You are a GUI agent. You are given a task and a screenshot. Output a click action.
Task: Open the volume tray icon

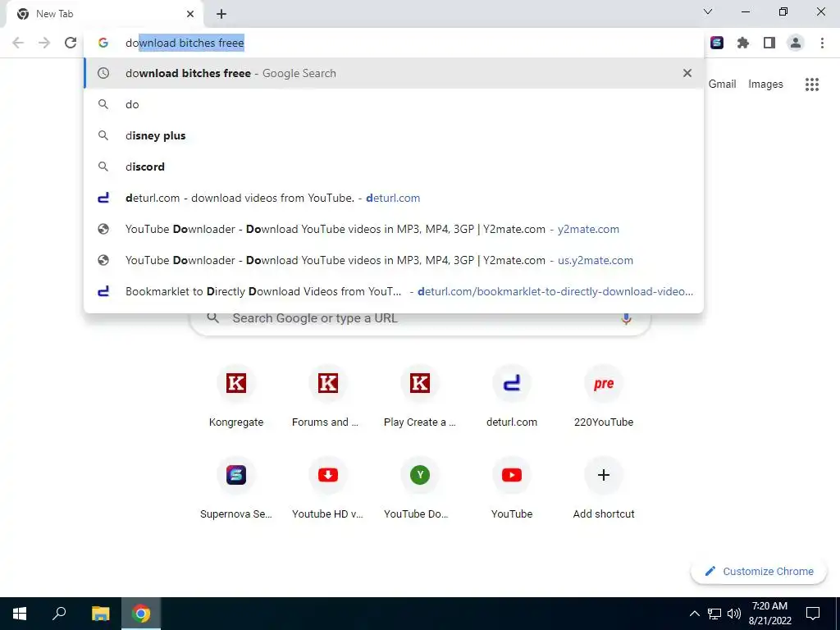click(x=734, y=614)
